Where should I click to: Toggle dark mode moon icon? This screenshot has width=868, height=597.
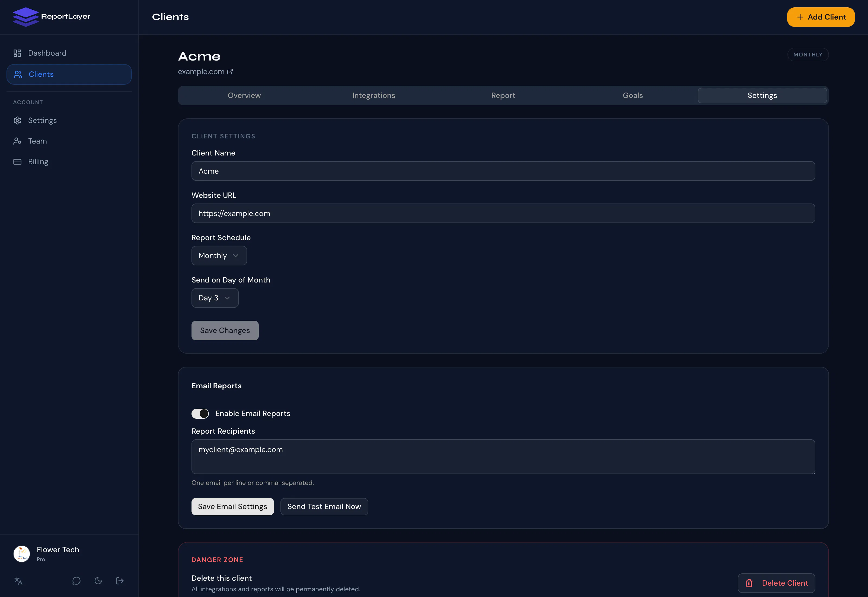98,580
